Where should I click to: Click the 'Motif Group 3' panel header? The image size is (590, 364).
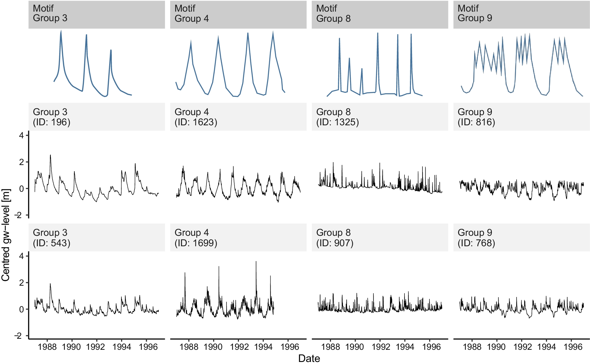pos(97,15)
